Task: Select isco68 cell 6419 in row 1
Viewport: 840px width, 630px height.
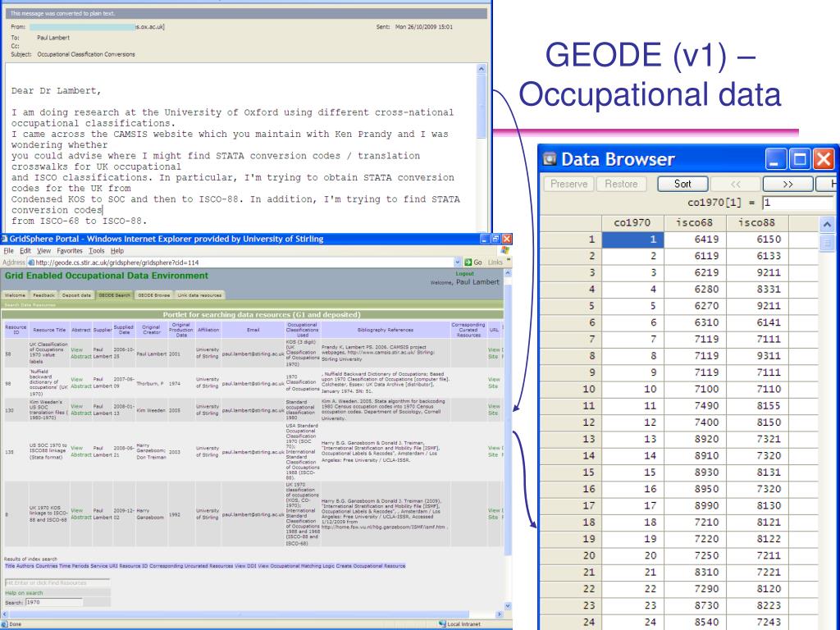Action: (695, 240)
